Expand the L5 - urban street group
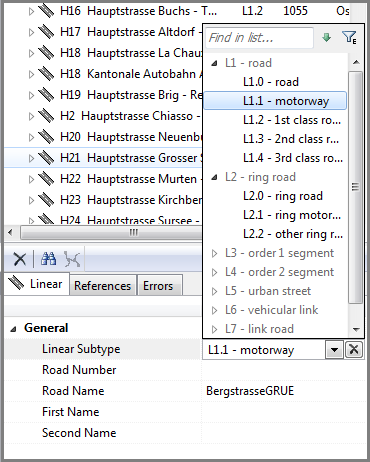Image resolution: width=370 pixels, height=462 pixels. click(214, 291)
